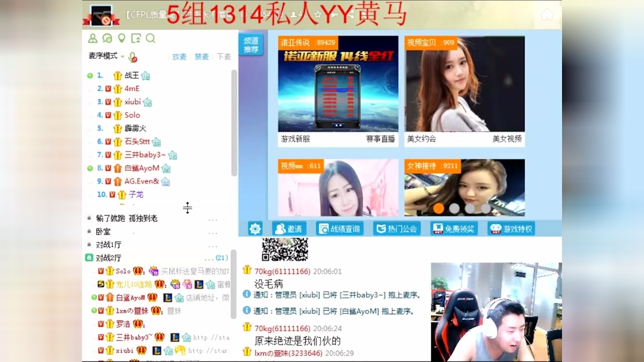Select the first orange carousel dot
The width and height of the screenshot is (644, 362).
[439, 208]
